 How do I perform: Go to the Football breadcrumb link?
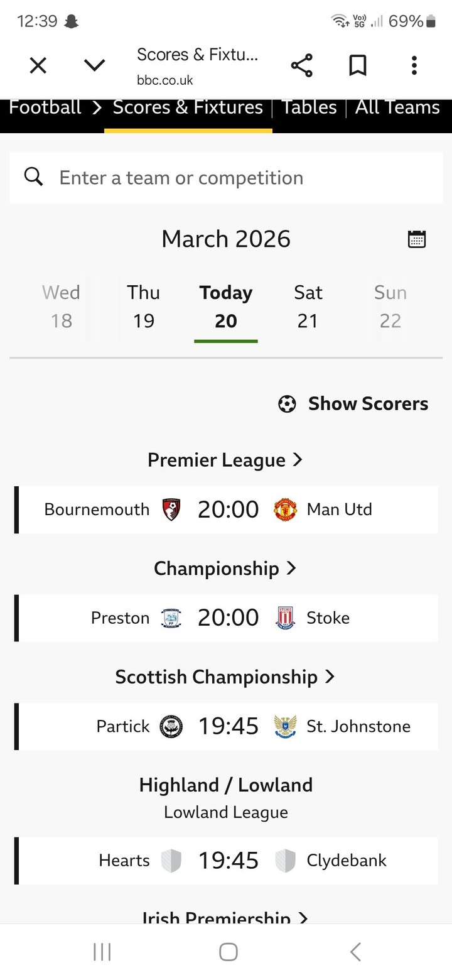(x=45, y=107)
